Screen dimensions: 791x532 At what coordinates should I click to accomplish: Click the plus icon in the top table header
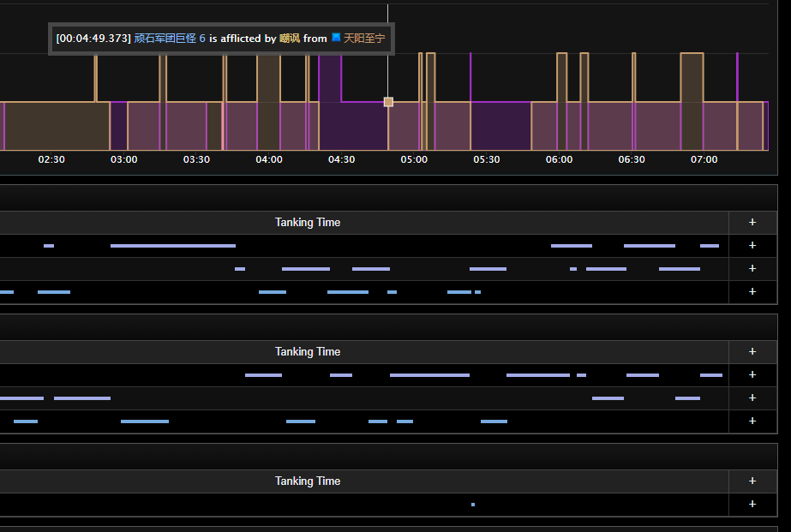(752, 222)
